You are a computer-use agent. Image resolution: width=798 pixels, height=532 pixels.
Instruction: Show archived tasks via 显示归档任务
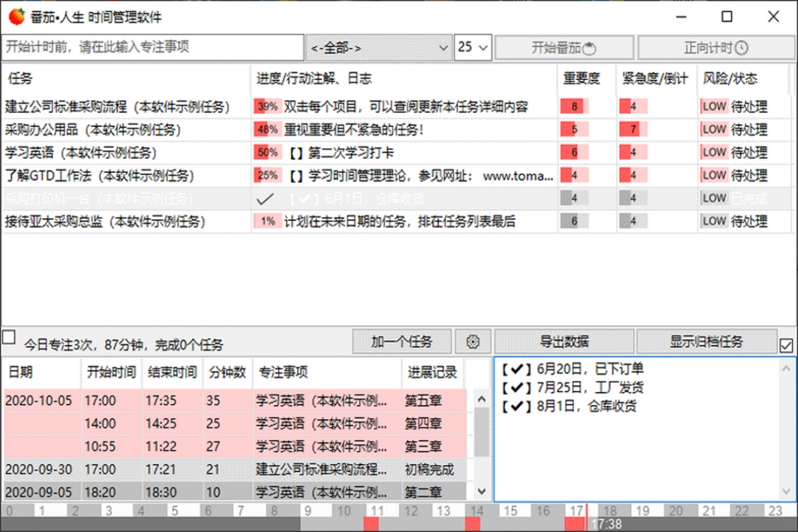click(708, 341)
